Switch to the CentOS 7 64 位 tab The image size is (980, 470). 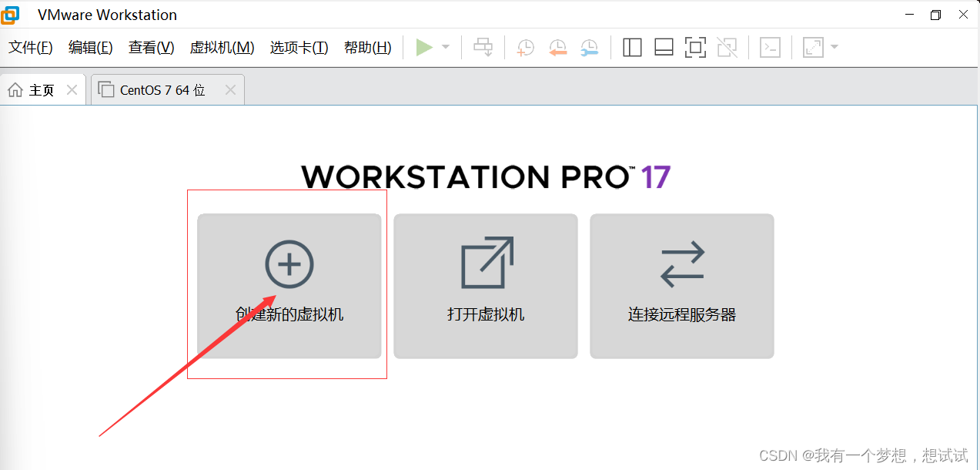(168, 90)
